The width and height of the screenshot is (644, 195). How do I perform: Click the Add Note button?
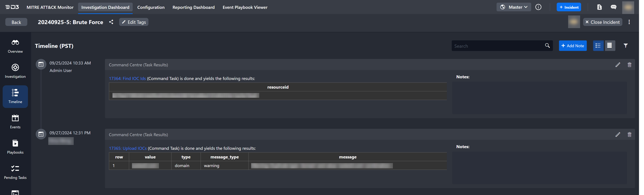click(572, 46)
